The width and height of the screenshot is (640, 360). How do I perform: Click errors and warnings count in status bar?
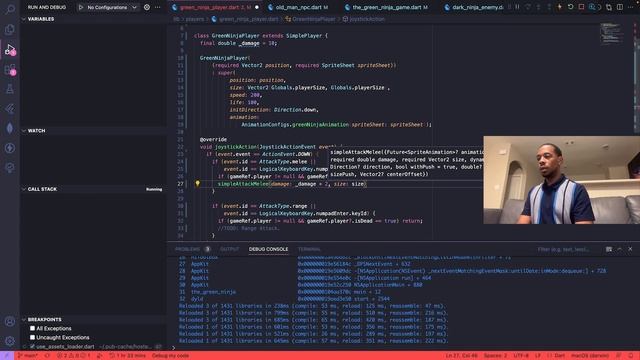pos(73,356)
